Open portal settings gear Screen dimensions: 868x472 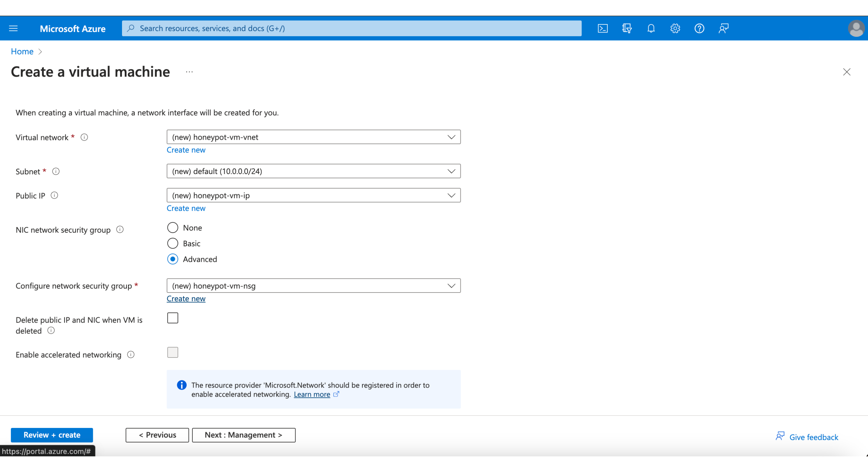(675, 28)
